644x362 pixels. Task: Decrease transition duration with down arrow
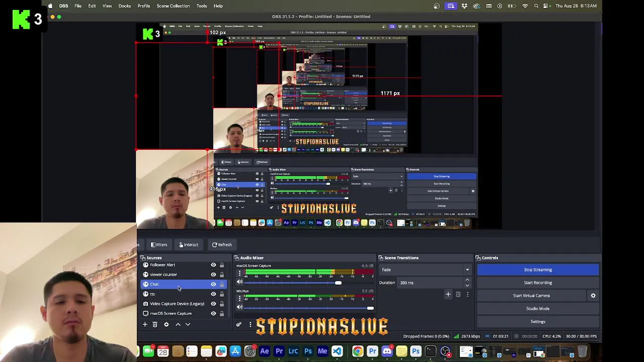click(467, 286)
